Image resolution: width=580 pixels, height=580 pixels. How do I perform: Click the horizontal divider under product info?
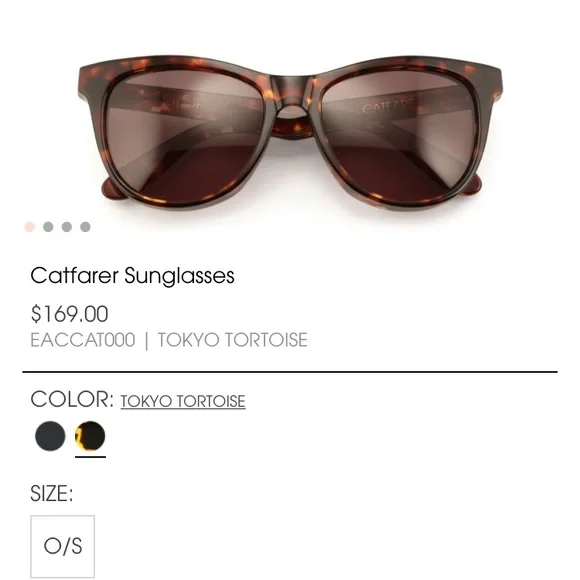(x=290, y=371)
